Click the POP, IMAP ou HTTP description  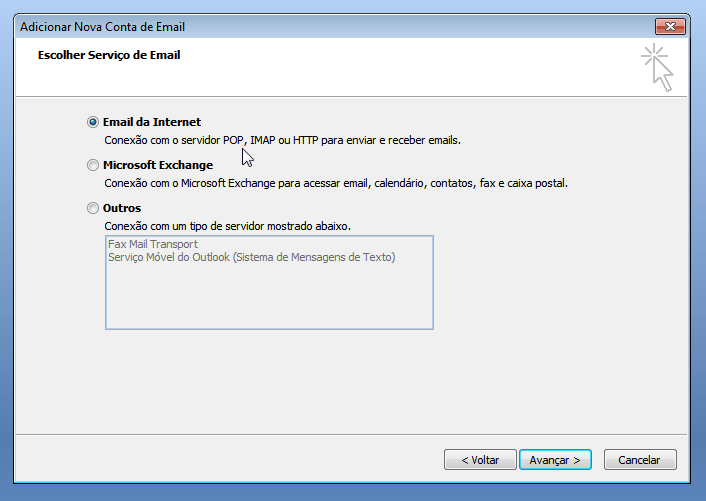click(x=283, y=141)
